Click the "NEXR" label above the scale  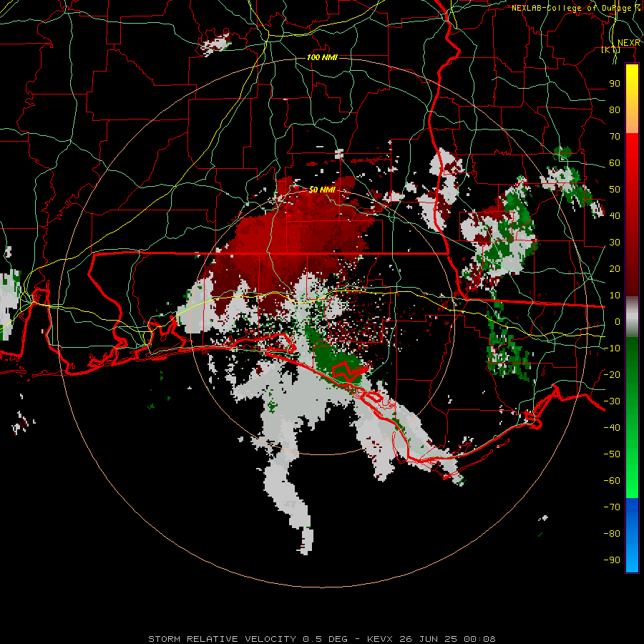(x=629, y=43)
